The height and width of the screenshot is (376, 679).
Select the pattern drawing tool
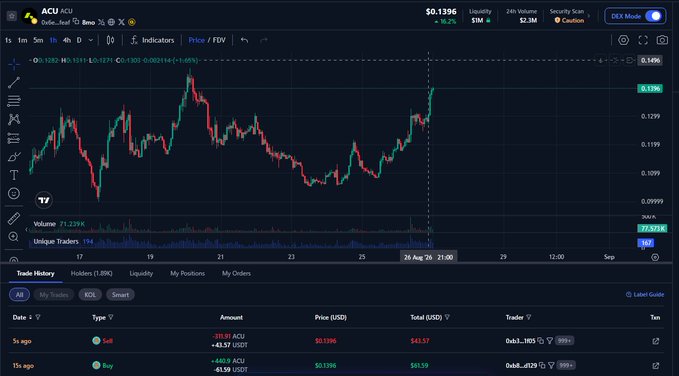(14, 120)
